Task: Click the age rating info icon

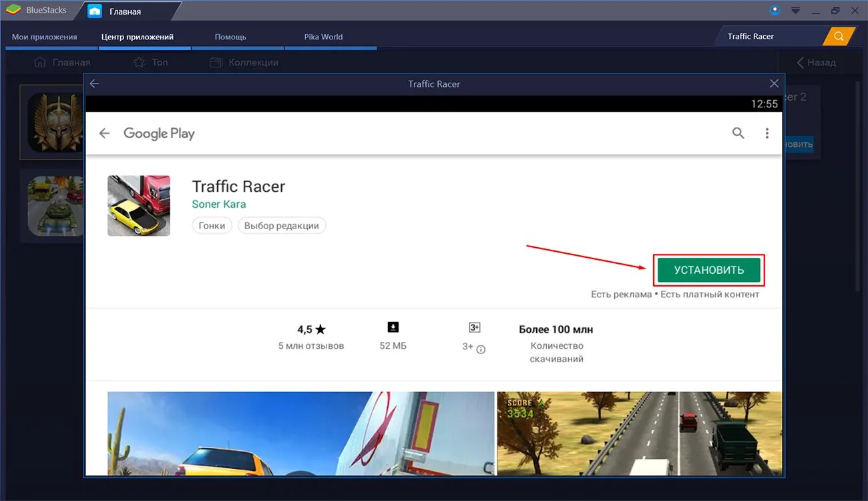Action: pos(481,349)
